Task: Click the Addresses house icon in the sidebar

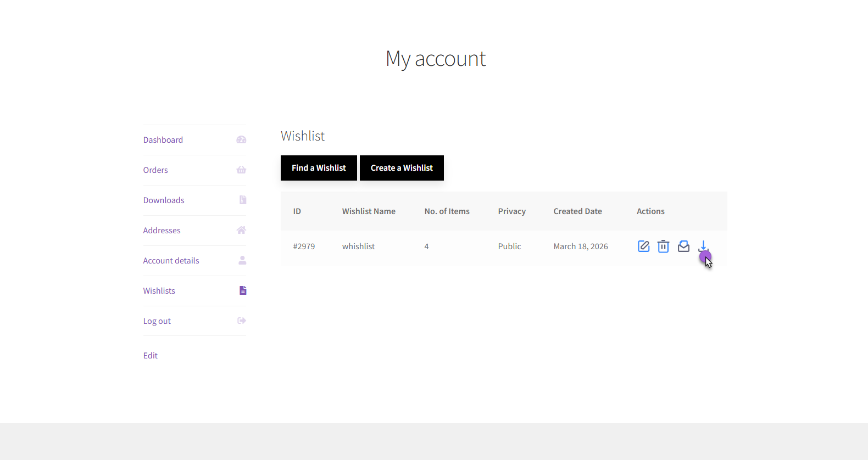Action: point(241,231)
